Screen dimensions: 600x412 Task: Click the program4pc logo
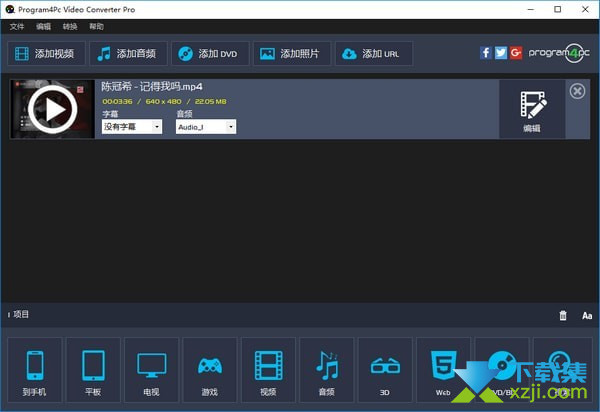pyautogui.click(x=559, y=53)
